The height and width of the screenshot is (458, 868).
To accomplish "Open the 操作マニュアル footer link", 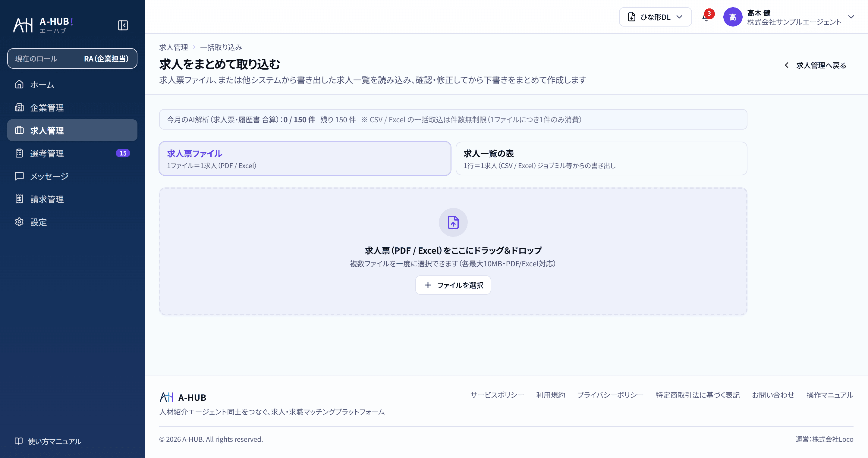I will pos(830,395).
